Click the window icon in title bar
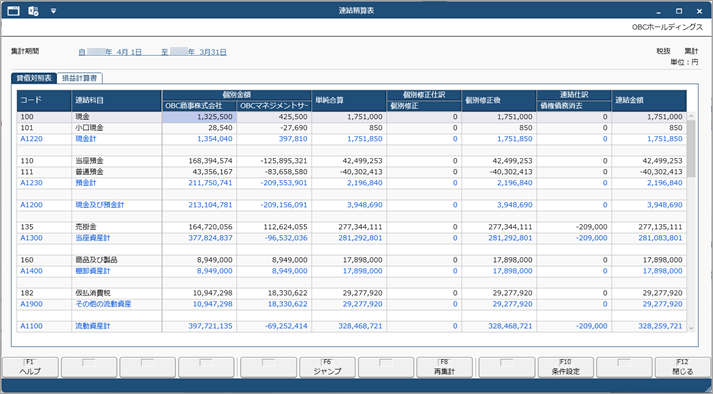Viewport: 713px width, 394px height. tap(13, 11)
